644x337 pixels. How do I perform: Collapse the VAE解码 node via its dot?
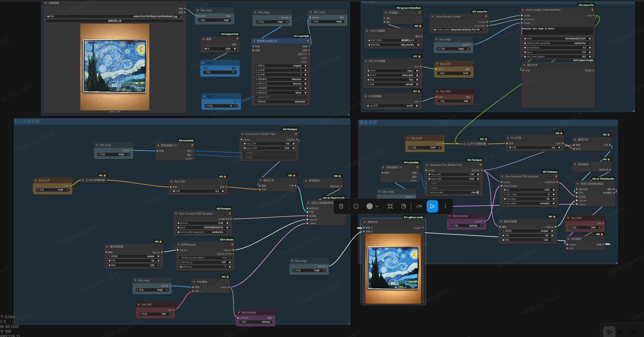tap(568, 239)
